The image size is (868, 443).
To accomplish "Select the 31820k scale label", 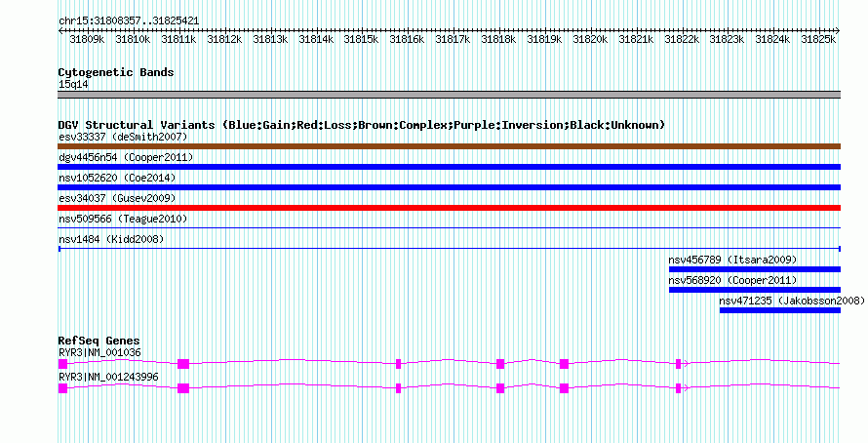I will point(591,39).
